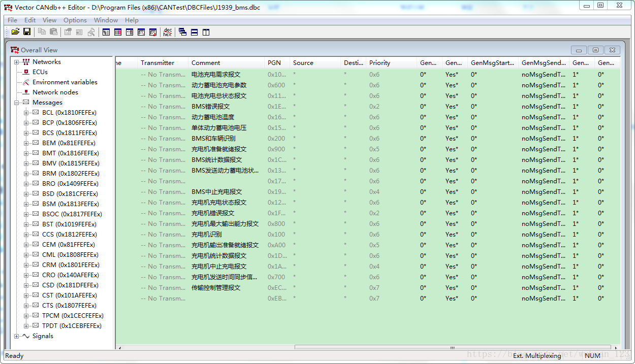The image size is (635, 364).
Task: Select CST (0x101AFEFEx) in the tree
Action: pos(70,295)
